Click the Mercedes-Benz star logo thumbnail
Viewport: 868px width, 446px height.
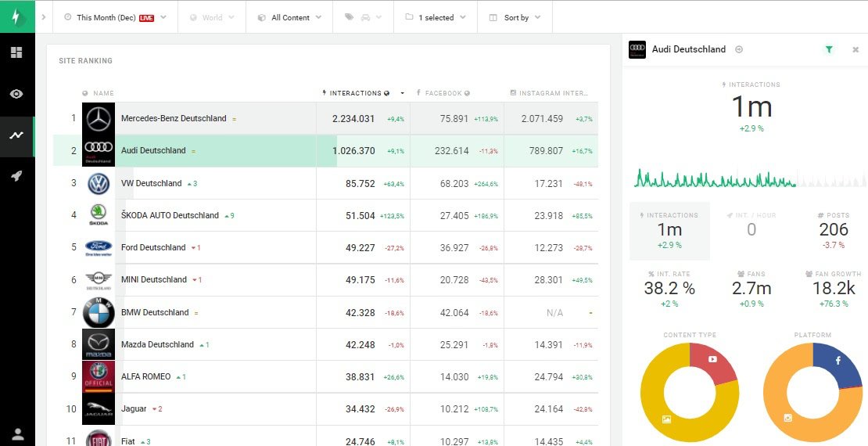pyautogui.click(x=99, y=119)
